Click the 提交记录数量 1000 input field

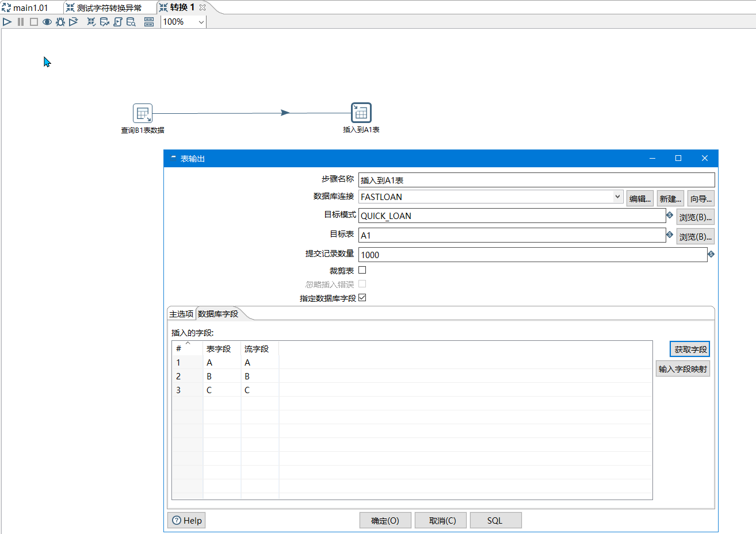point(533,255)
